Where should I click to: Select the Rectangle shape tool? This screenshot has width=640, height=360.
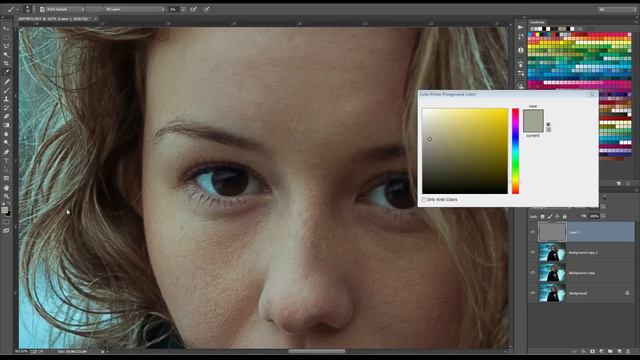tap(6, 178)
